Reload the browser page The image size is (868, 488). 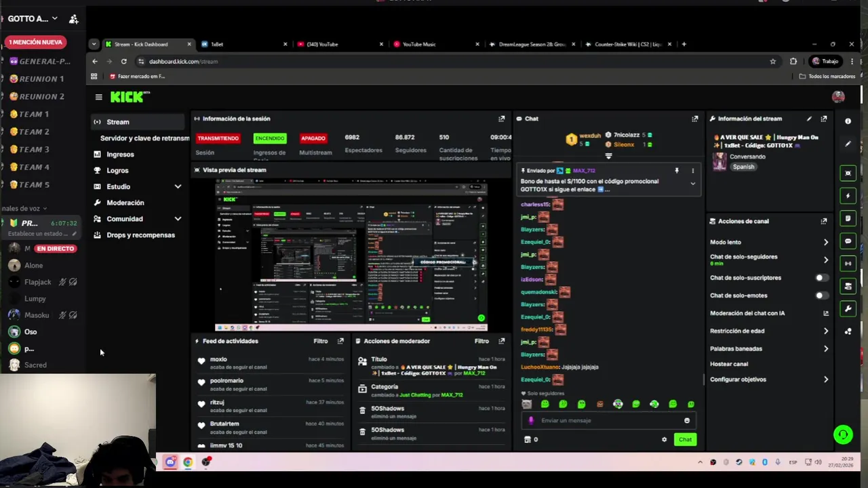pyautogui.click(x=123, y=61)
